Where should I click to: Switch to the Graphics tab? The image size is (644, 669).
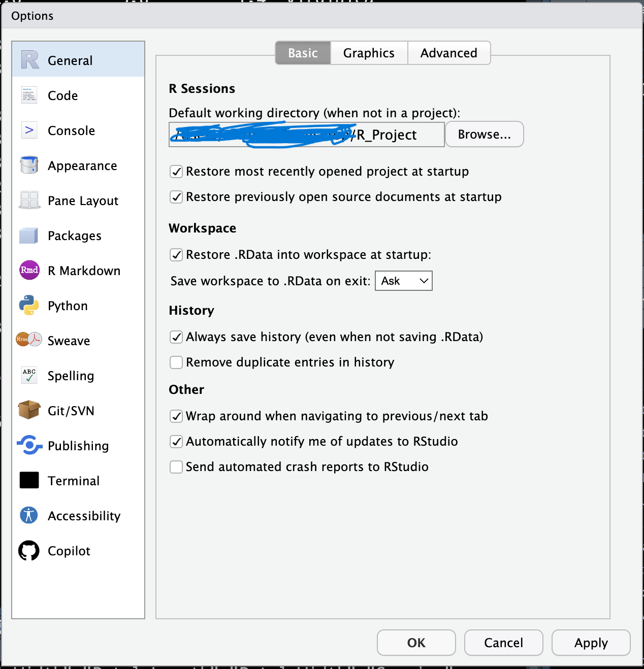[369, 53]
